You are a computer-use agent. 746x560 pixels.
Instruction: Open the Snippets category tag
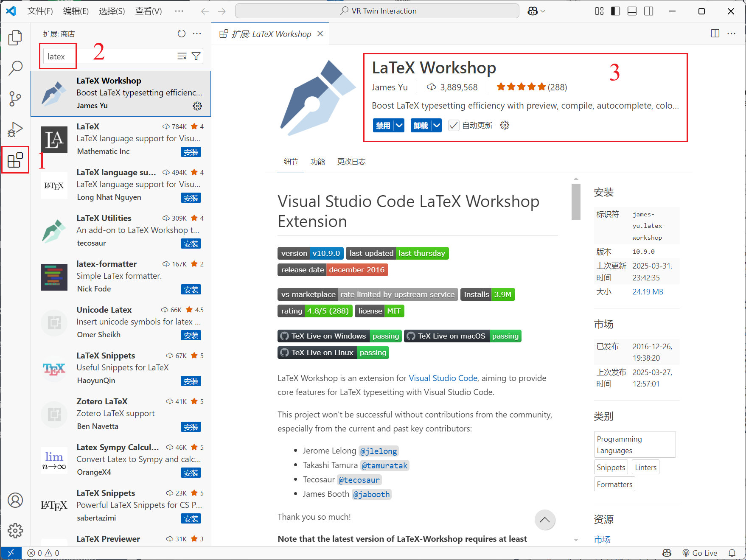(x=611, y=468)
